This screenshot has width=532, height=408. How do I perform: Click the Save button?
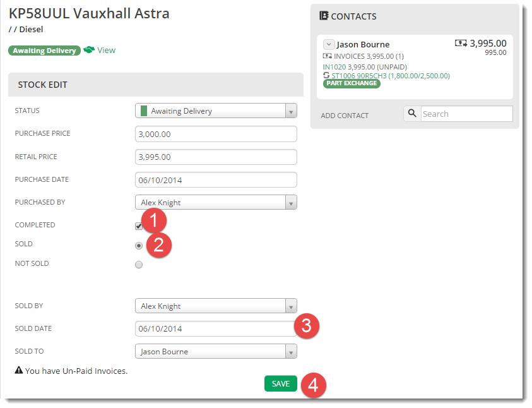click(x=281, y=383)
